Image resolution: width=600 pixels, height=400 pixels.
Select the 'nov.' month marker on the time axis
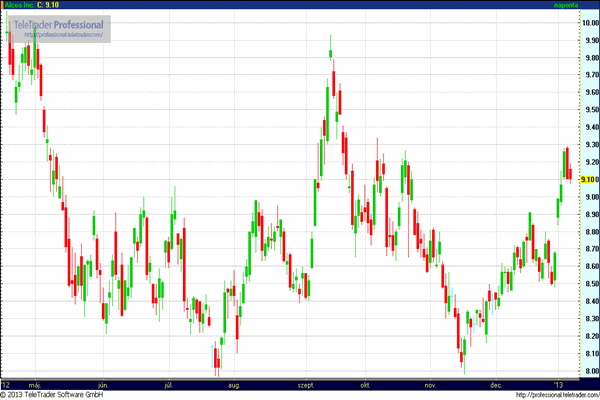point(431,384)
